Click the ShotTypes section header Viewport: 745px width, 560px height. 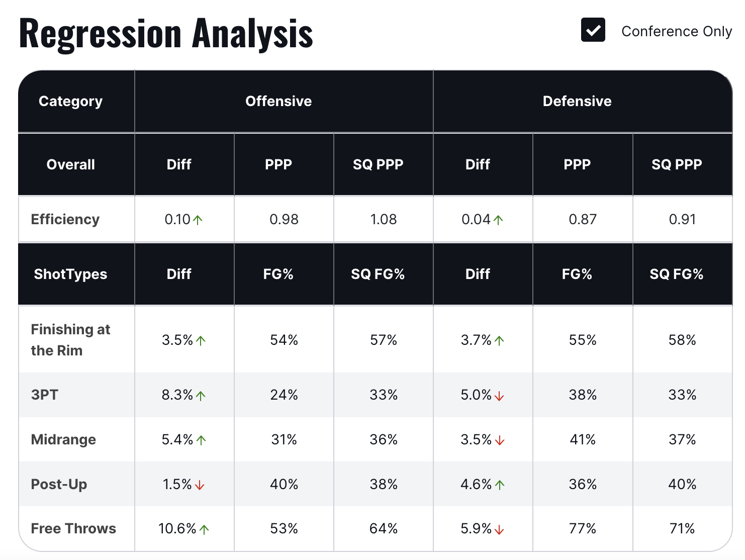70,274
